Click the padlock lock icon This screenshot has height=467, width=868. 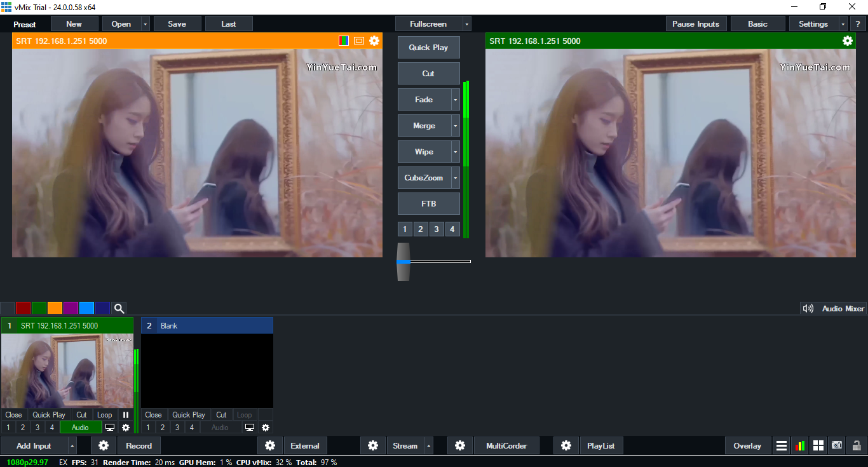[x=857, y=445]
